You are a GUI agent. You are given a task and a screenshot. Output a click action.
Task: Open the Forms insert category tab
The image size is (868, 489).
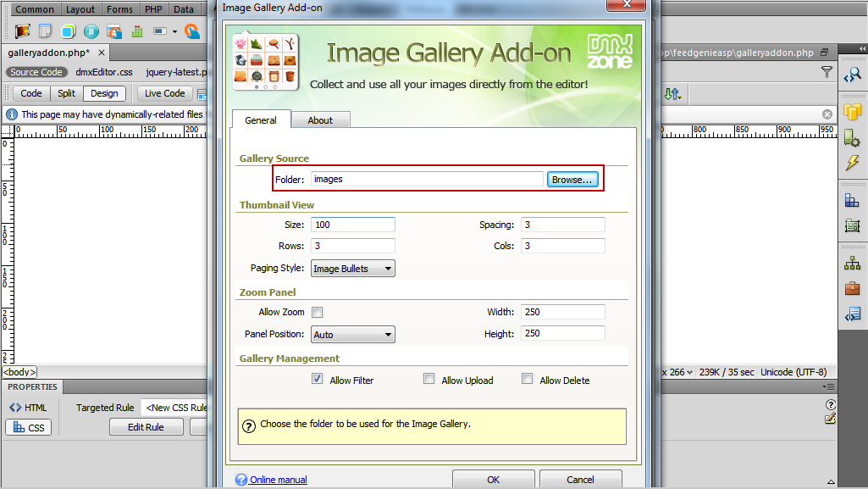pos(119,9)
